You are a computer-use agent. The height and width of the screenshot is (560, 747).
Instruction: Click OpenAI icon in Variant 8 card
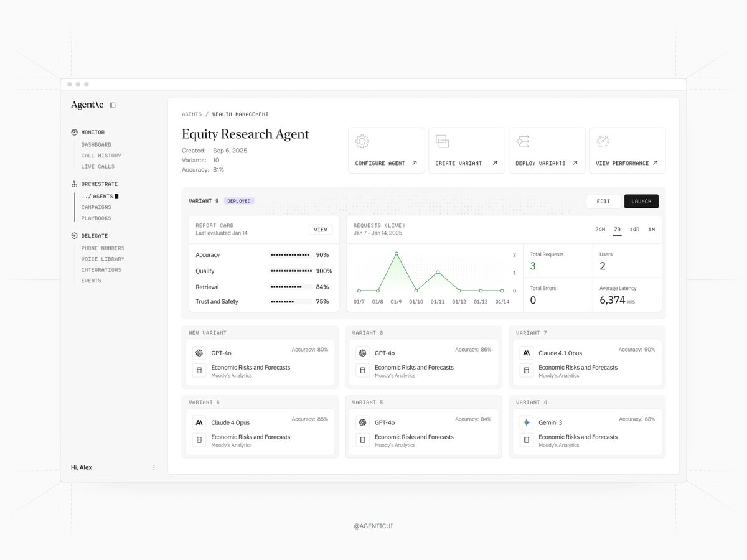pyautogui.click(x=362, y=353)
